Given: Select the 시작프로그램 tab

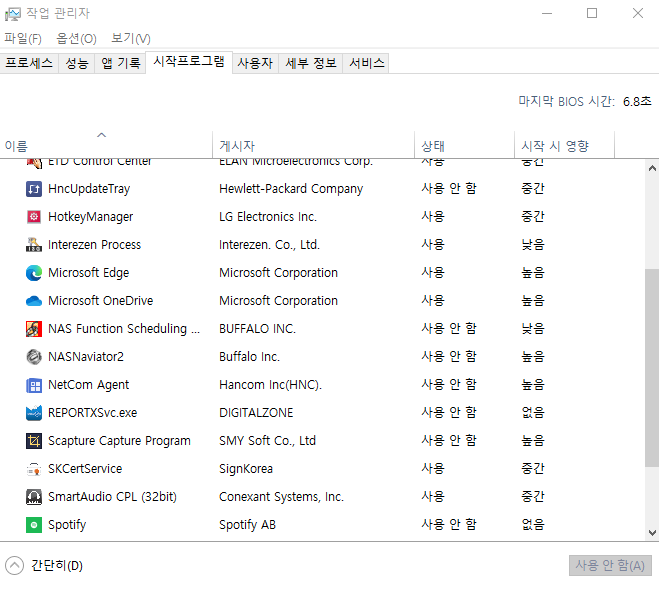Looking at the screenshot, I should [x=189, y=62].
